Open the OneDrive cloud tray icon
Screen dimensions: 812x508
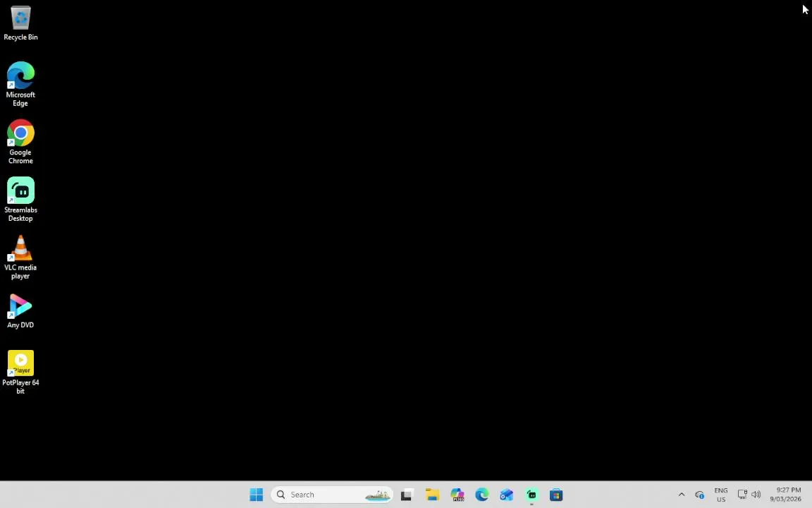(700, 495)
